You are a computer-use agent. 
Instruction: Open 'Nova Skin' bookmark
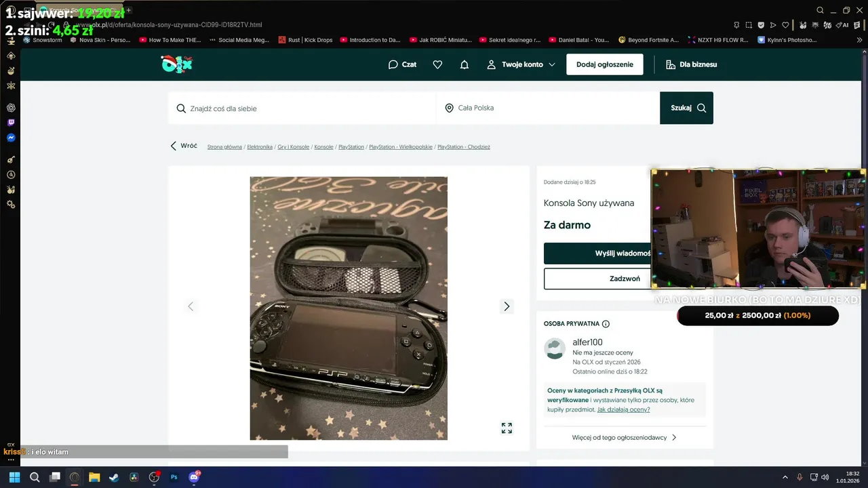pyautogui.click(x=100, y=40)
